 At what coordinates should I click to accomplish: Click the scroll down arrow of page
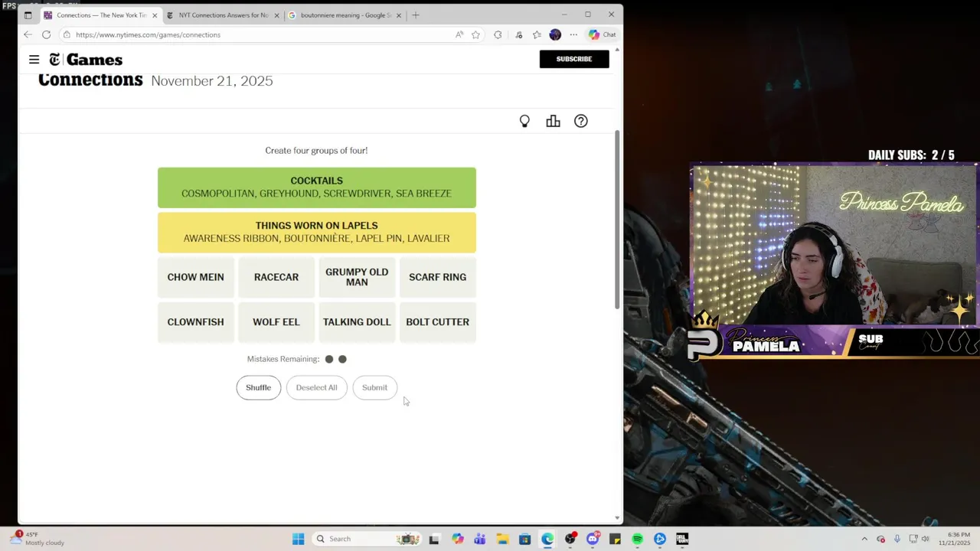pyautogui.click(x=618, y=518)
